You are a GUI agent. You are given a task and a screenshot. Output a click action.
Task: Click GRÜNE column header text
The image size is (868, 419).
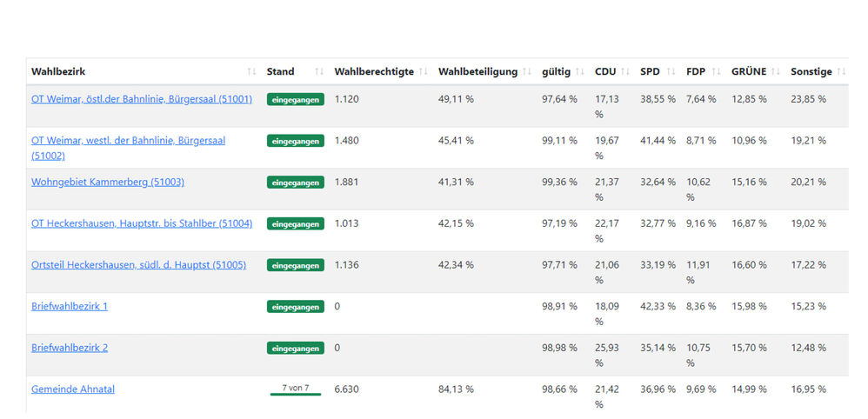(x=749, y=72)
